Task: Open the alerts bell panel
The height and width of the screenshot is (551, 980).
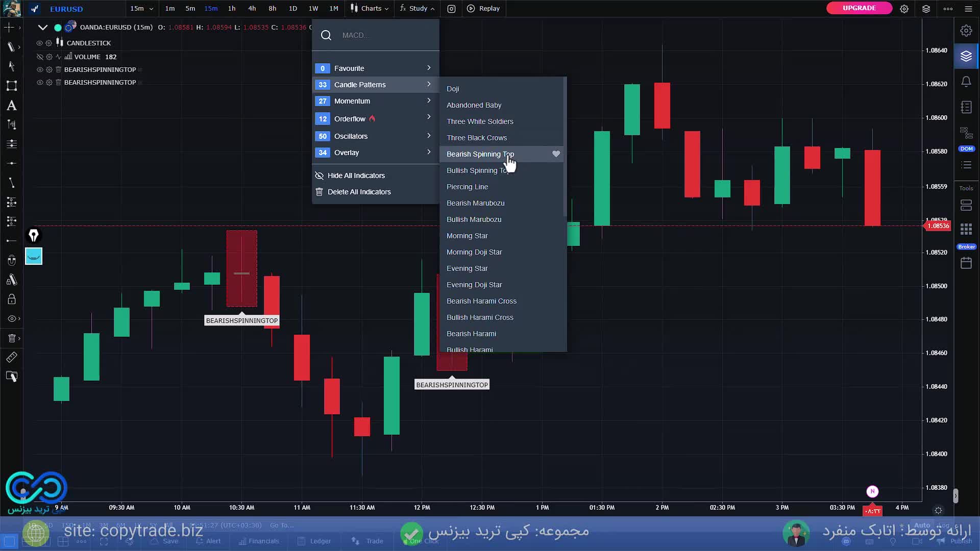Action: 966,82
